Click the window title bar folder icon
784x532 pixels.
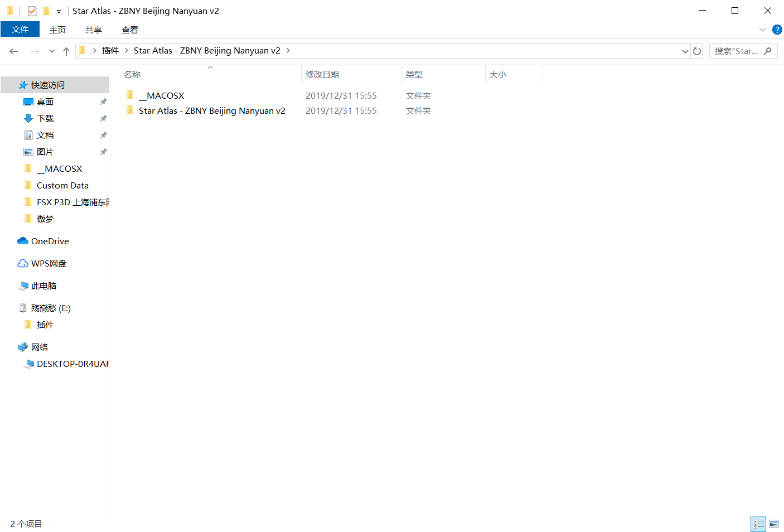point(10,11)
